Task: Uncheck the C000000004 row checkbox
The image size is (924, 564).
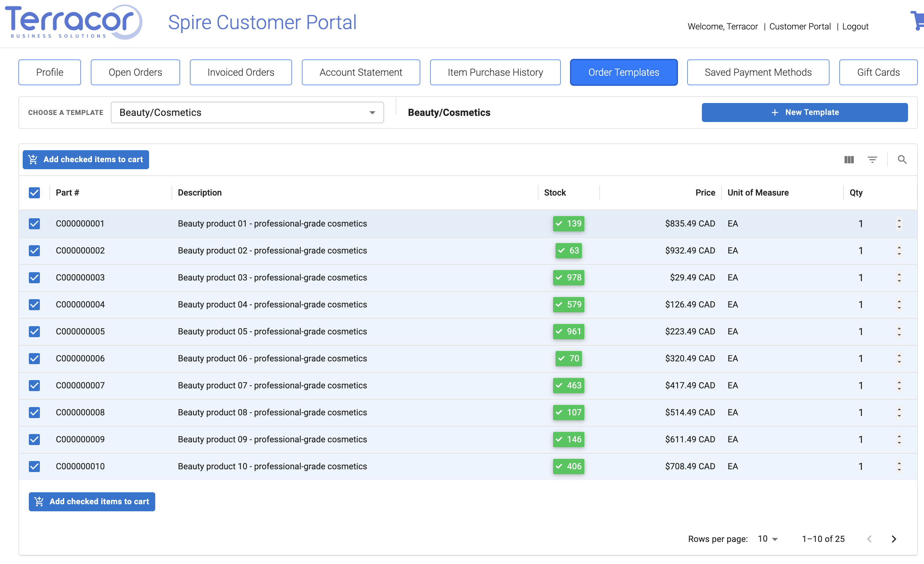Action: (34, 305)
